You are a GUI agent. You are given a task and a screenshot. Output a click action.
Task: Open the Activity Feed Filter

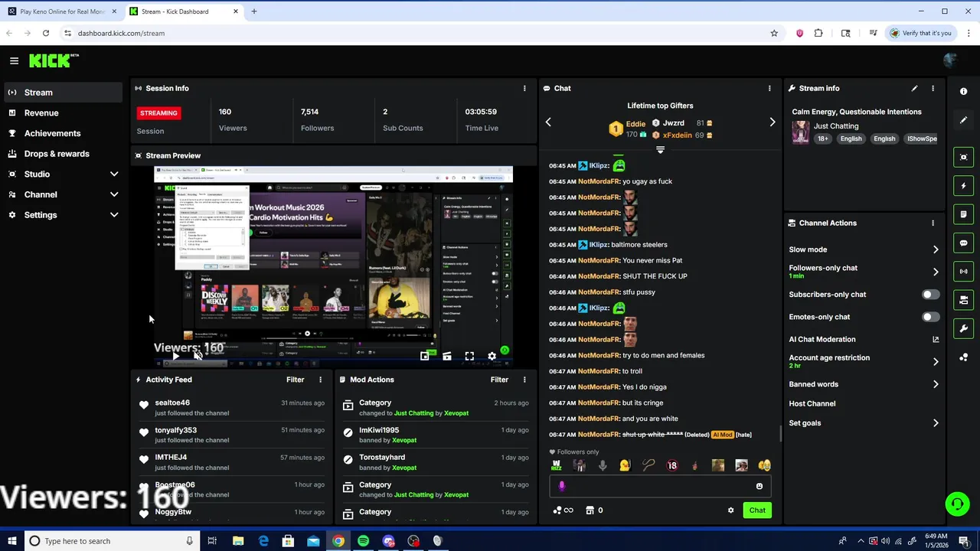295,380
